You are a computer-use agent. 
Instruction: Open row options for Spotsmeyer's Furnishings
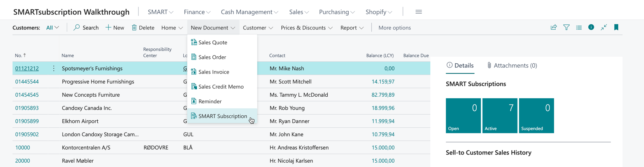(54, 68)
